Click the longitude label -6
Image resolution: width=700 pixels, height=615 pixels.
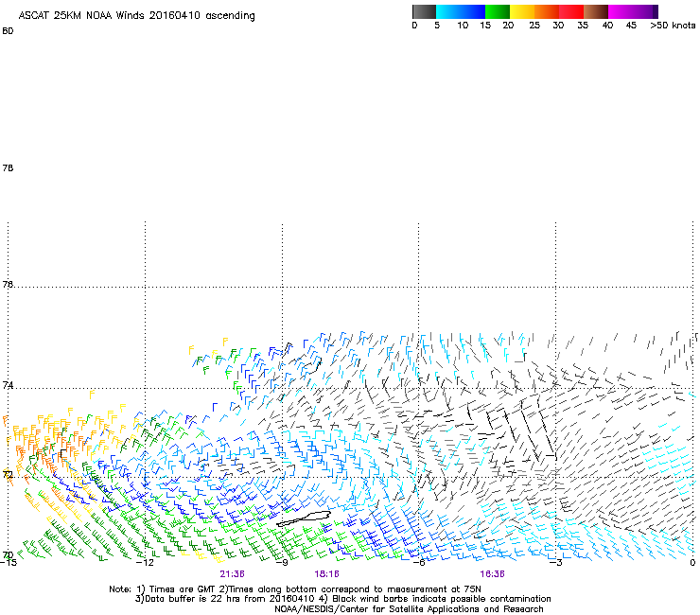(x=419, y=563)
